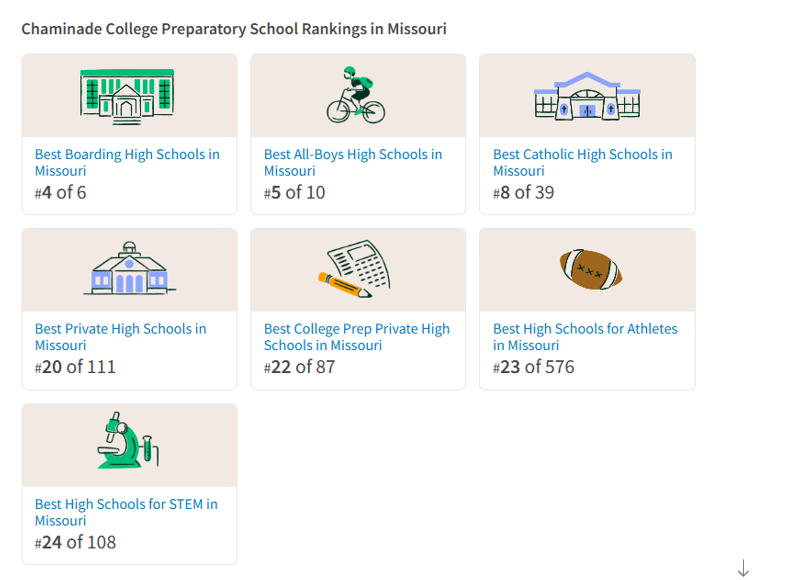Open Best College Prep Private High Schools link
Viewport: 794px width, 580px height.
pos(356,336)
